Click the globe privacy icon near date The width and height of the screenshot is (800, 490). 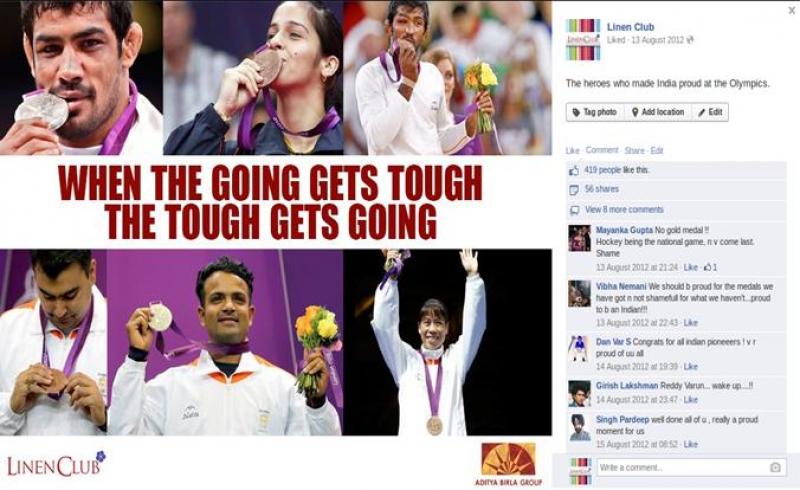pos(690,40)
